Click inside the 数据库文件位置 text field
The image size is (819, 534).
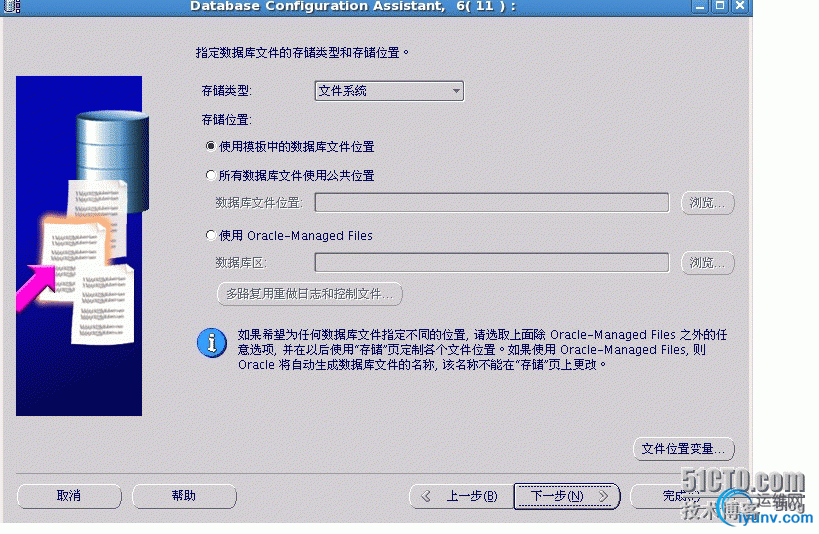492,203
